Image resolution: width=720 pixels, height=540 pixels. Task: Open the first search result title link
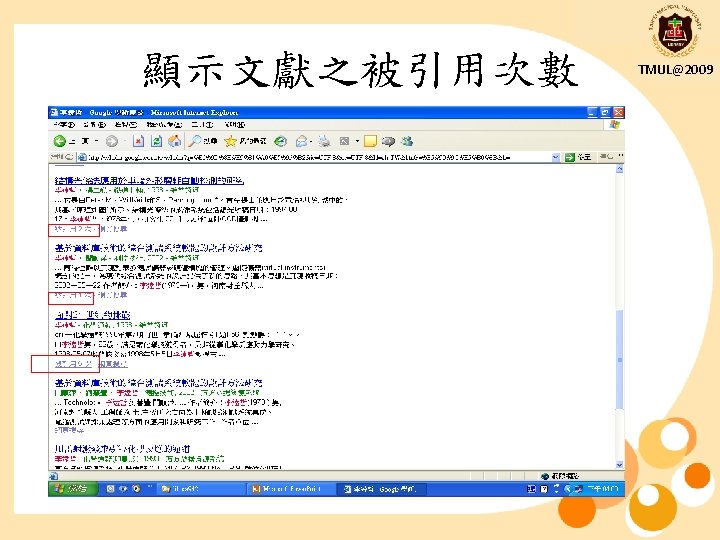(149, 180)
